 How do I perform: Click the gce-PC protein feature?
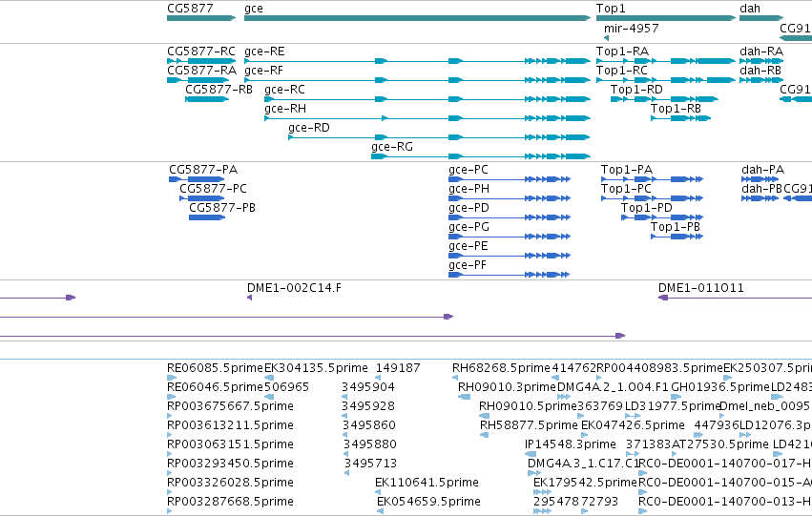[510, 179]
